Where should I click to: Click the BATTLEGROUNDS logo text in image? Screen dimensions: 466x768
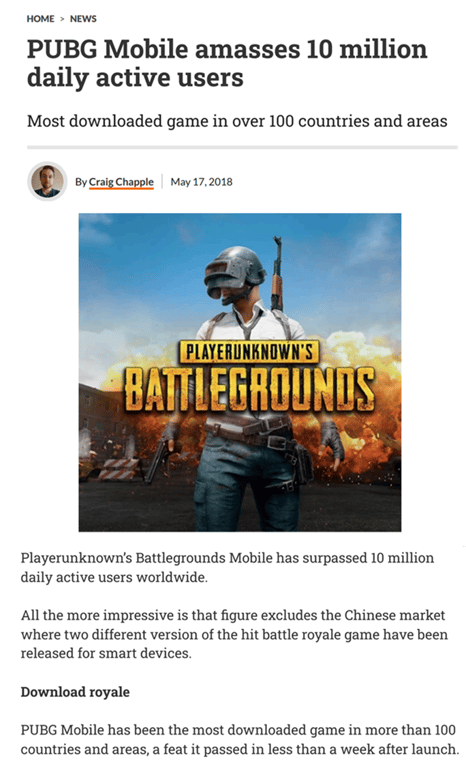pyautogui.click(x=249, y=390)
